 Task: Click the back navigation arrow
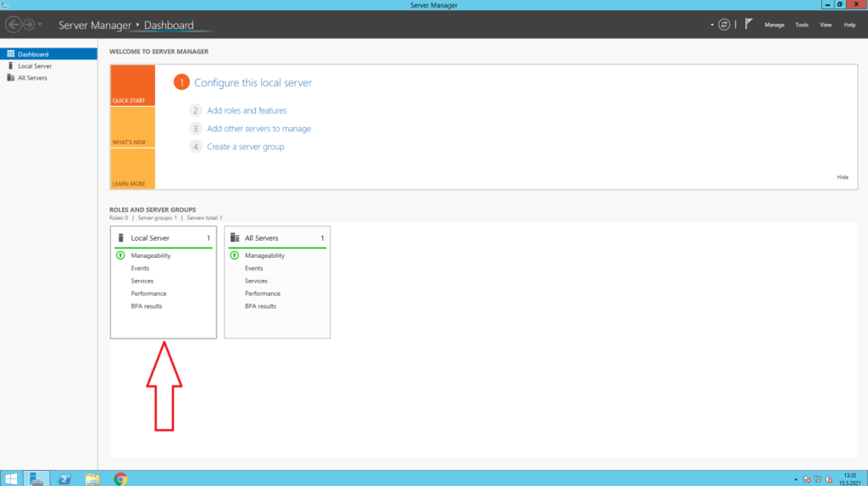click(14, 25)
